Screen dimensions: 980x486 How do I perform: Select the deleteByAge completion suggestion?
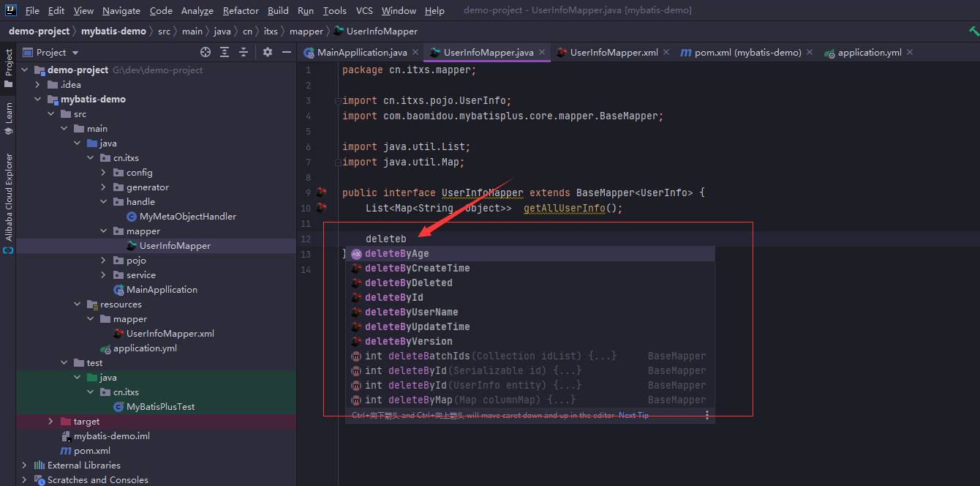click(x=530, y=253)
